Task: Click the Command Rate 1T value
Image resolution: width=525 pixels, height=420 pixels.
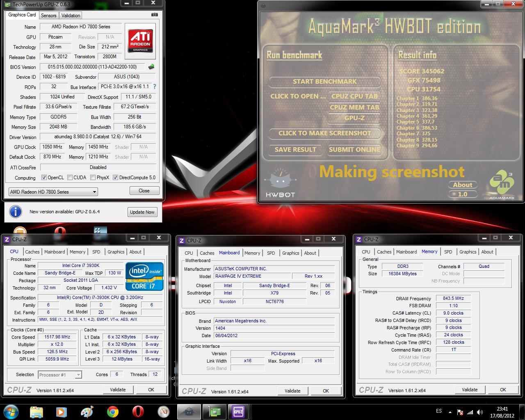Action: (453, 349)
